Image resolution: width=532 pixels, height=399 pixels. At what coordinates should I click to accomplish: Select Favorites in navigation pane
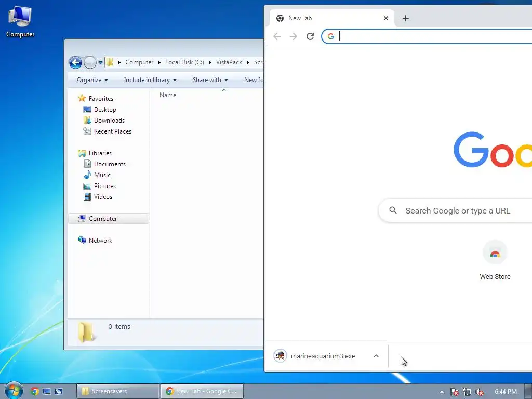click(x=101, y=98)
